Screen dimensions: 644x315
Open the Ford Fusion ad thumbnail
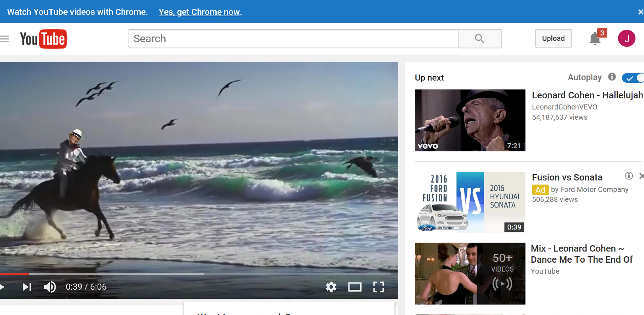pos(470,202)
